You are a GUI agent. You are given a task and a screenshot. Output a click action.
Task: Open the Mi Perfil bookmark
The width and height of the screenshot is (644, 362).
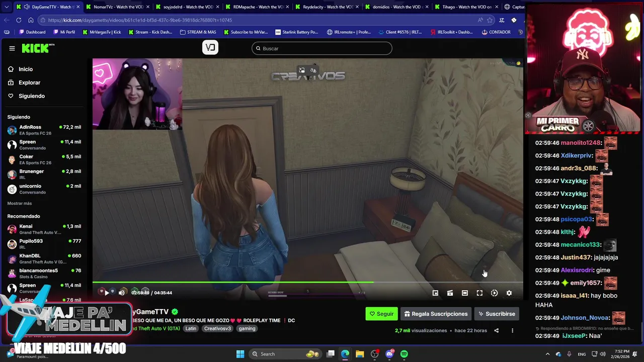tap(64, 32)
